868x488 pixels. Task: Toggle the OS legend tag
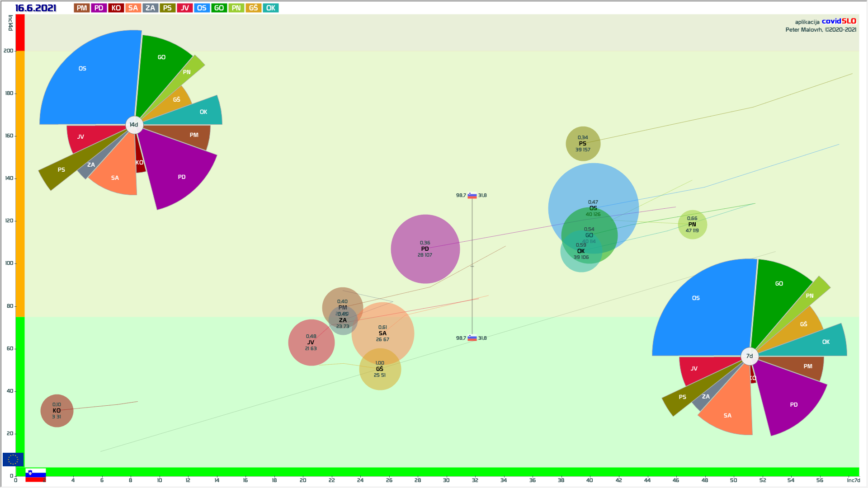point(202,8)
